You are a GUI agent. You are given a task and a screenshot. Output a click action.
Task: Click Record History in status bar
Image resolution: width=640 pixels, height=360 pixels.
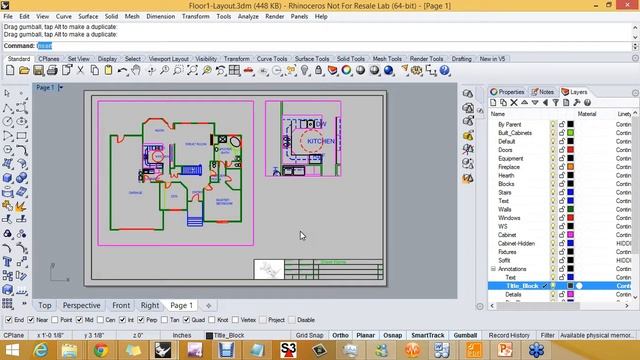pos(509,335)
